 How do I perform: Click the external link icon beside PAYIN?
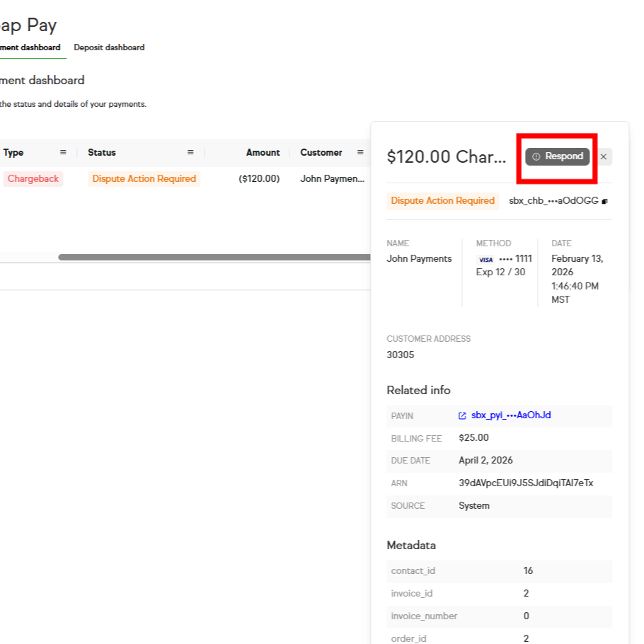[x=462, y=415]
